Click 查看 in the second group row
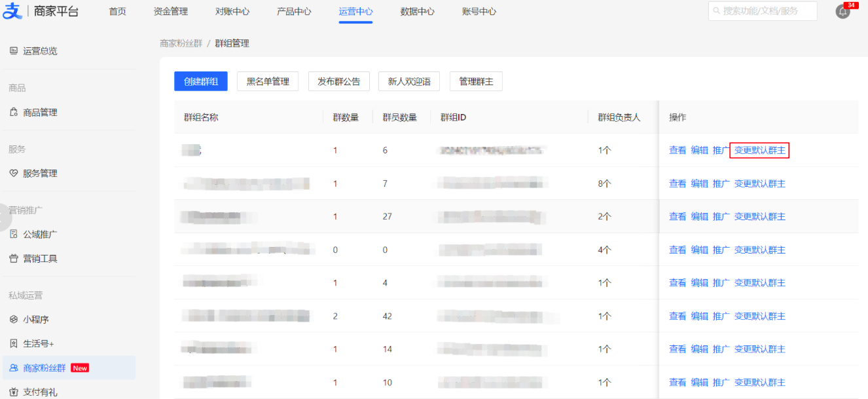Screen dimensions: 868x399 pyautogui.click(x=677, y=183)
